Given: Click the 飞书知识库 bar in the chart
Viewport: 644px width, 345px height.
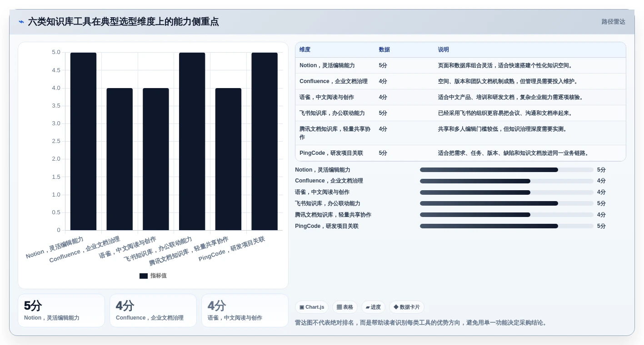Looking at the screenshot, I should (x=192, y=141).
